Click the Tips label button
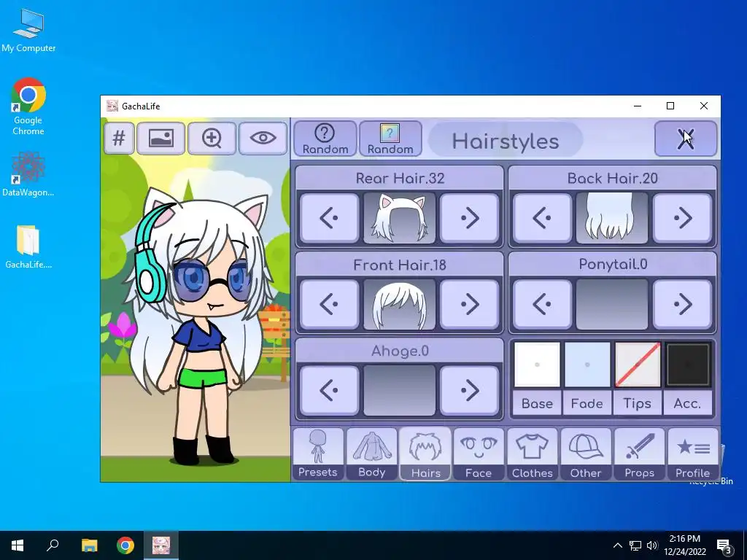The image size is (747, 560). pyautogui.click(x=638, y=403)
